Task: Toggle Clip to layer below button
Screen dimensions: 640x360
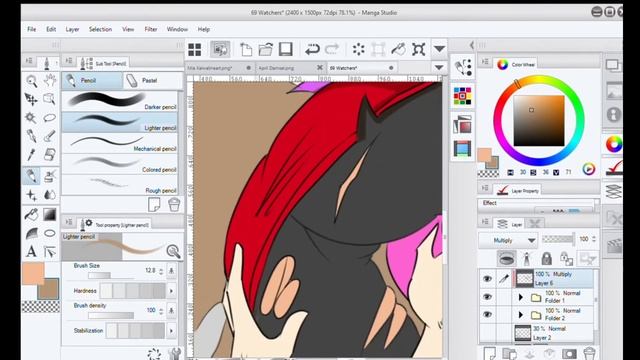Action: (506, 258)
